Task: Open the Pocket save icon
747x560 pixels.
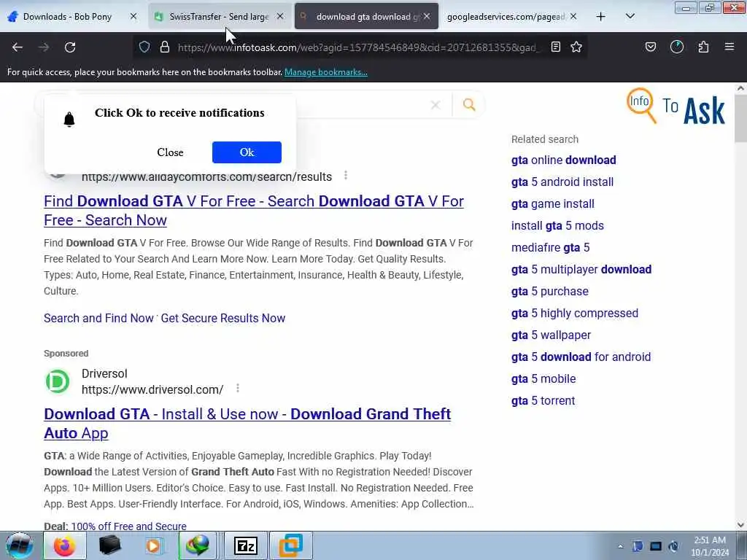Action: pos(650,47)
